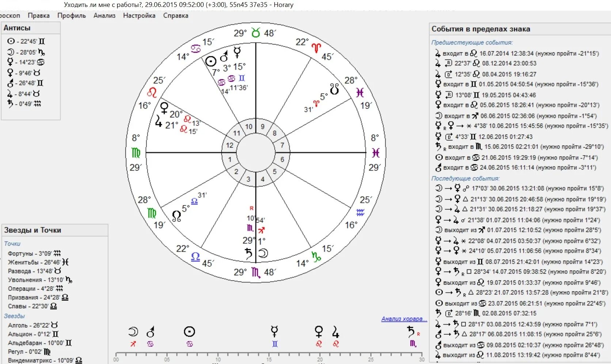The image size is (611, 364).
Task: Select the South Node glyph in chart
Action: (x=334, y=88)
